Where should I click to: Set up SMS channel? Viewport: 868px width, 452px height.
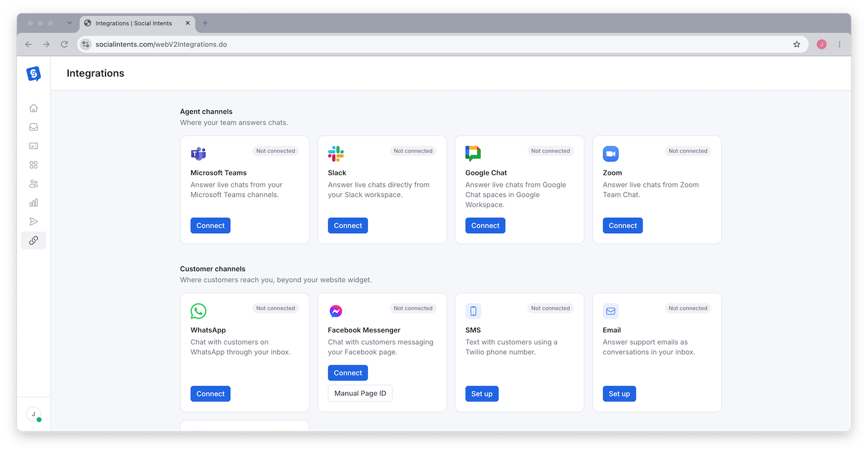click(482, 394)
